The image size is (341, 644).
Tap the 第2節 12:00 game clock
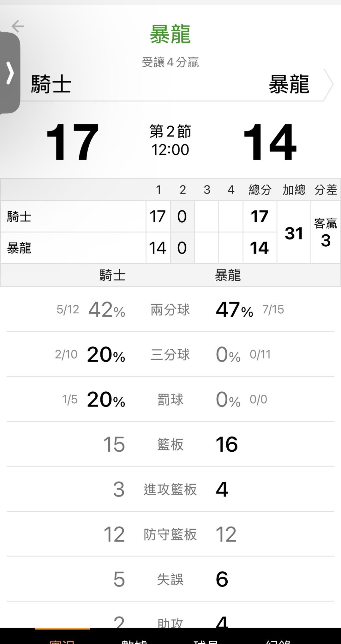coord(170,141)
